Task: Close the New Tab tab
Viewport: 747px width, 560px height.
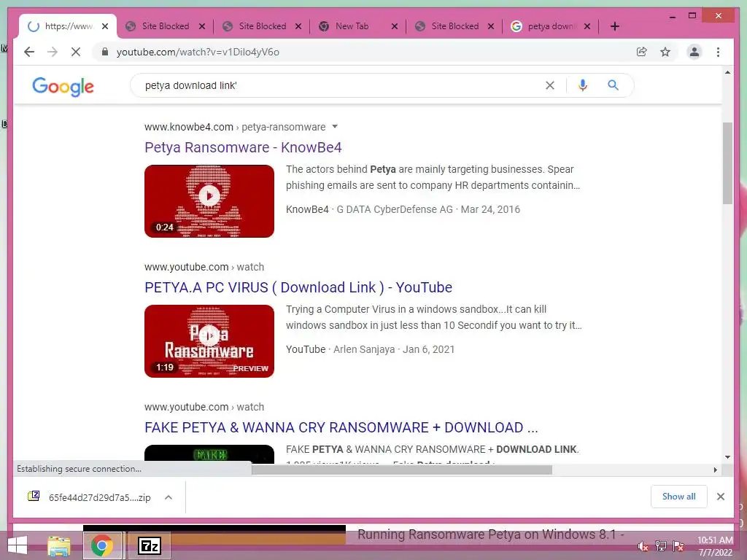Action: pos(395,27)
